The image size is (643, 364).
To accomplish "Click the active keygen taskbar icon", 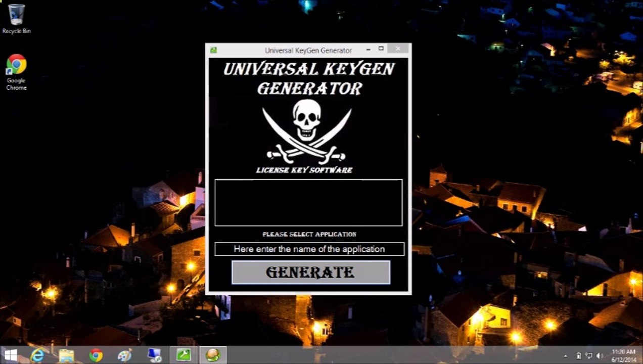I will tap(213, 355).
